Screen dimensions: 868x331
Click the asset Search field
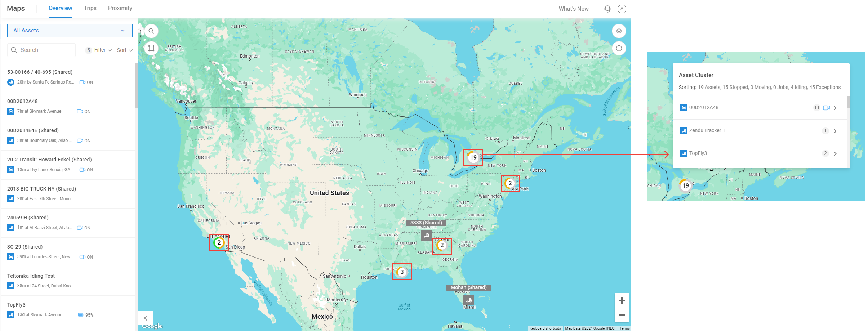click(41, 50)
